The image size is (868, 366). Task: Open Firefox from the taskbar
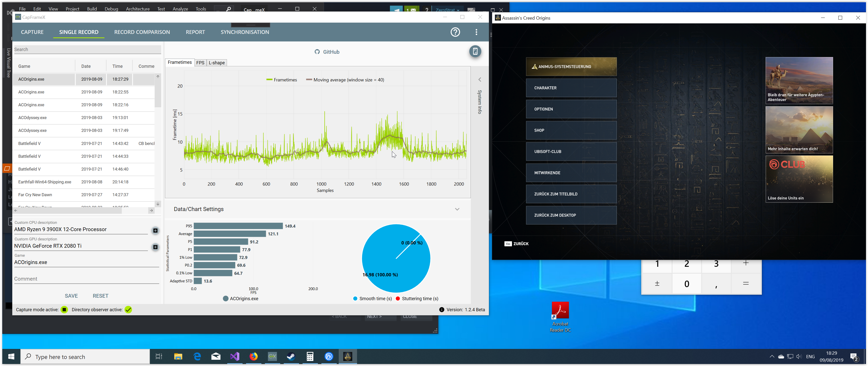[253, 356]
